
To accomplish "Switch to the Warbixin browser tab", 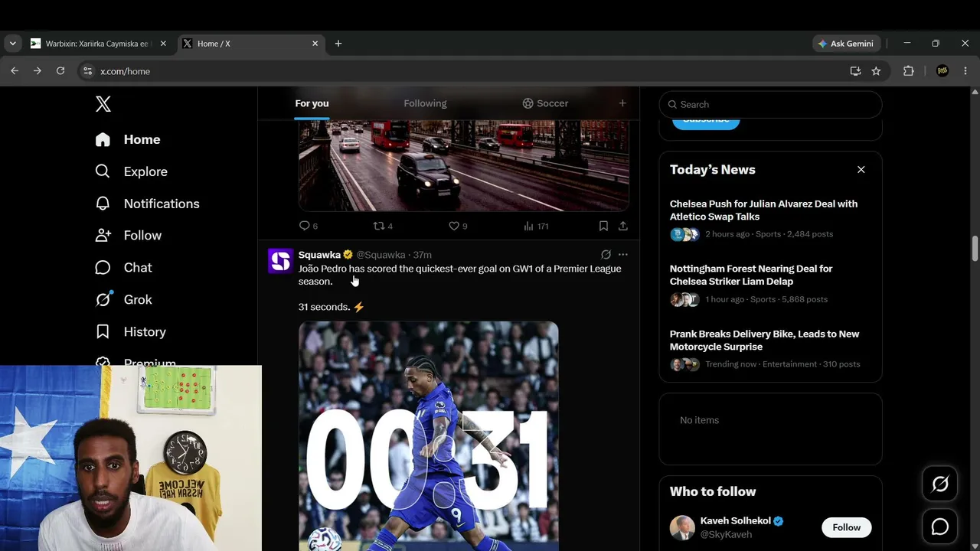I will click(99, 44).
